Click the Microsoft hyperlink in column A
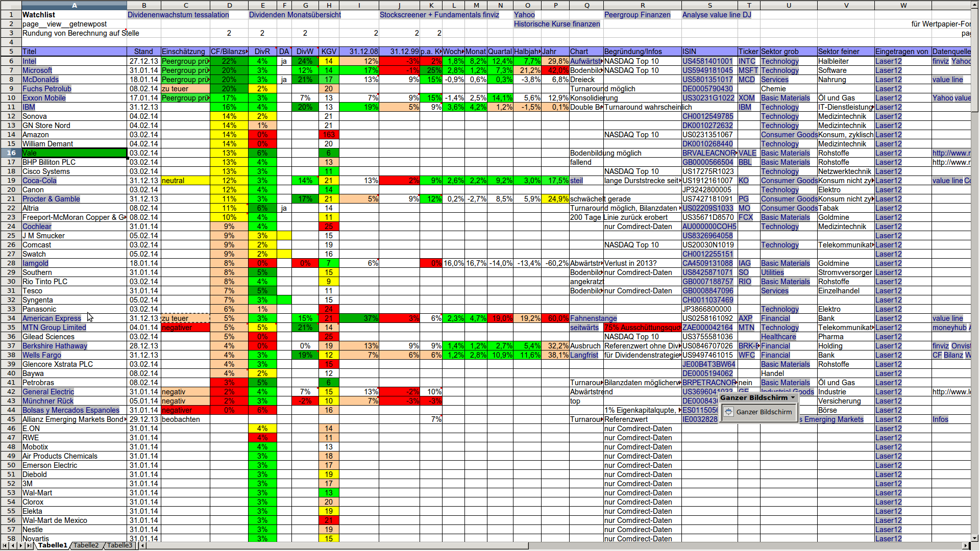 (x=37, y=70)
